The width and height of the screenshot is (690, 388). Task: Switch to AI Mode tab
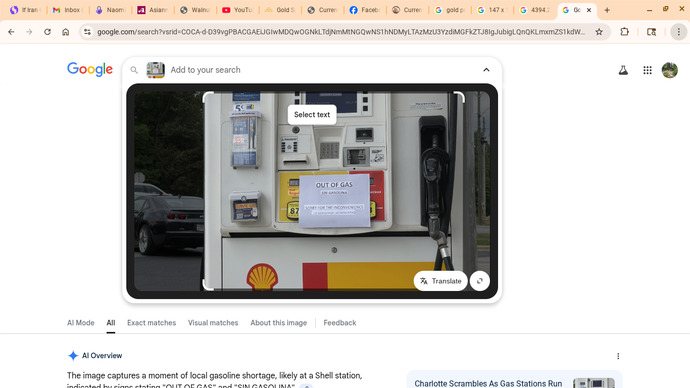(81, 323)
